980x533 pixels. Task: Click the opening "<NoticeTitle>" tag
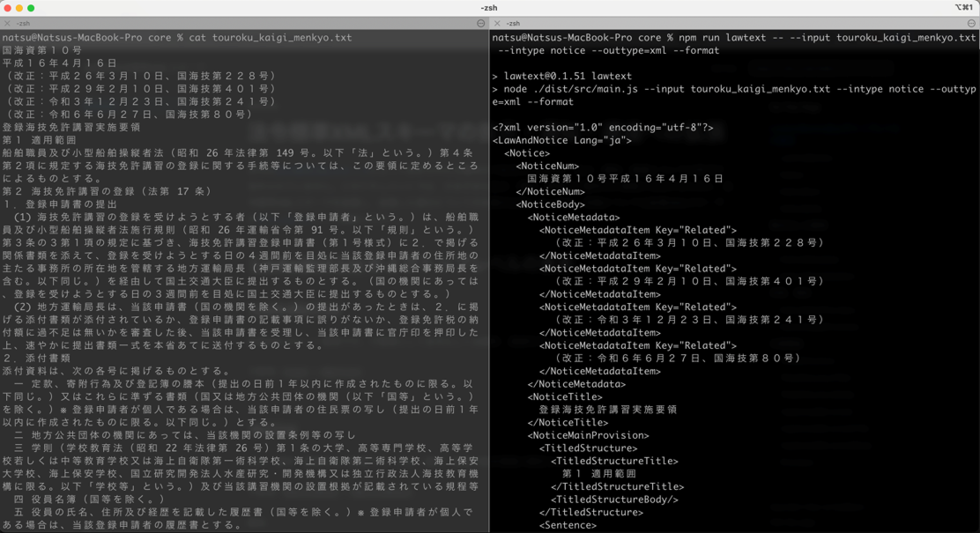pyautogui.click(x=565, y=396)
